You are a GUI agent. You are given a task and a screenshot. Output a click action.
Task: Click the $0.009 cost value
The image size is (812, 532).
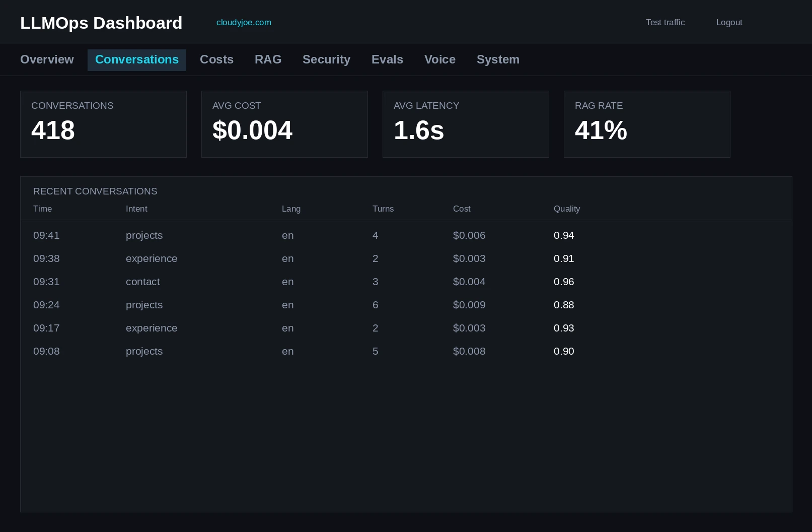click(x=469, y=305)
